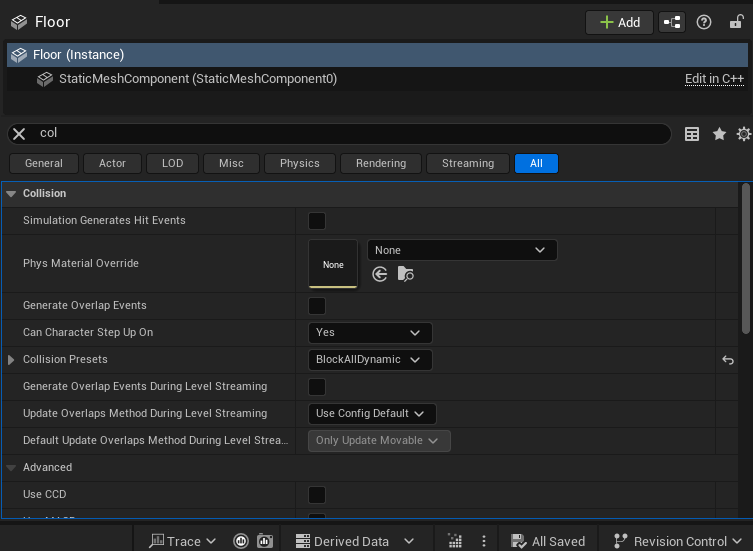Image resolution: width=753 pixels, height=551 pixels.
Task: Select the Rendering filter tab
Action: pos(381,163)
